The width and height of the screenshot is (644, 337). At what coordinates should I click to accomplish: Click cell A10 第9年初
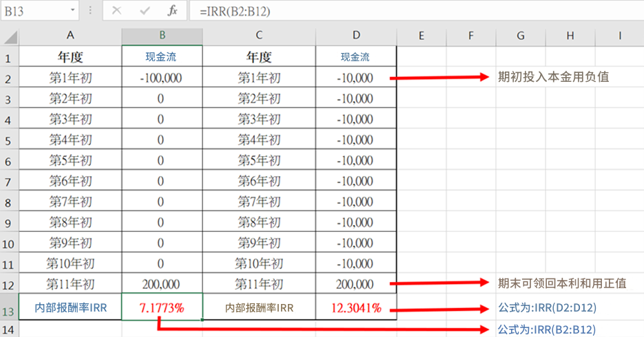pyautogui.click(x=70, y=242)
